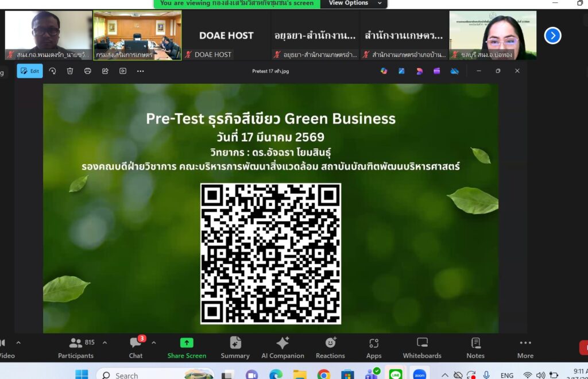Open the Reactions picker
Viewport: 588px width, 379px height.
330,347
